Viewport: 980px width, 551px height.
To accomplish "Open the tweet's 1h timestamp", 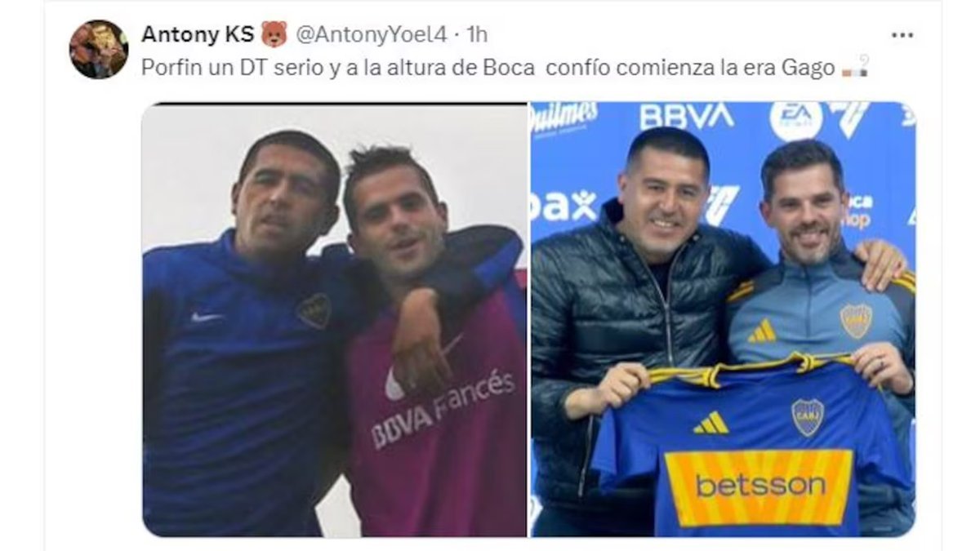I will point(476,34).
